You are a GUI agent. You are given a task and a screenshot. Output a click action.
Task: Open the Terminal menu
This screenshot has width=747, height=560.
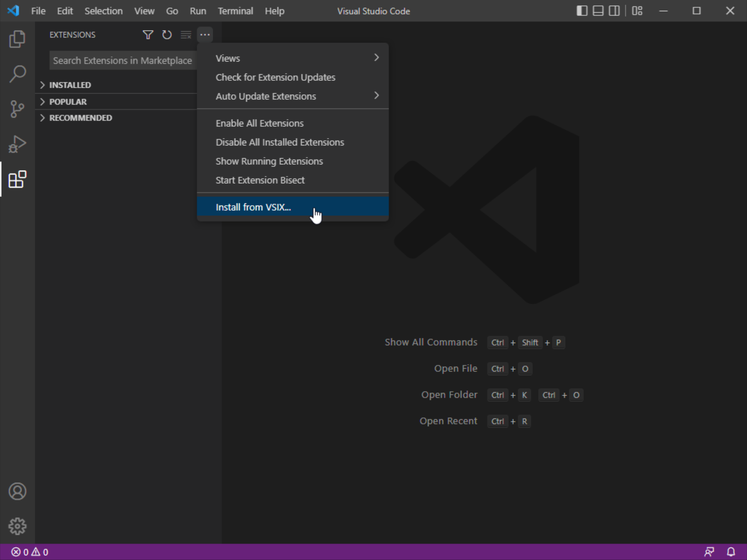coord(235,11)
